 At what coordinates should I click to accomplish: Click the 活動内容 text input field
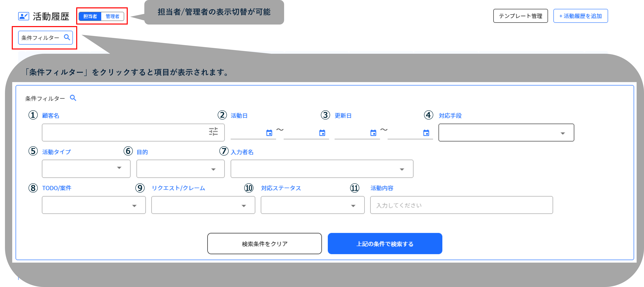[x=461, y=205]
